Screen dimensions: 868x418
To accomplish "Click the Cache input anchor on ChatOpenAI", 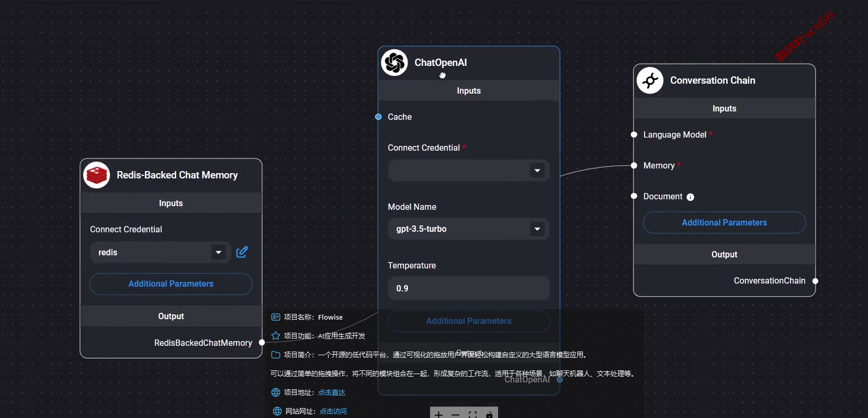I will [x=378, y=117].
